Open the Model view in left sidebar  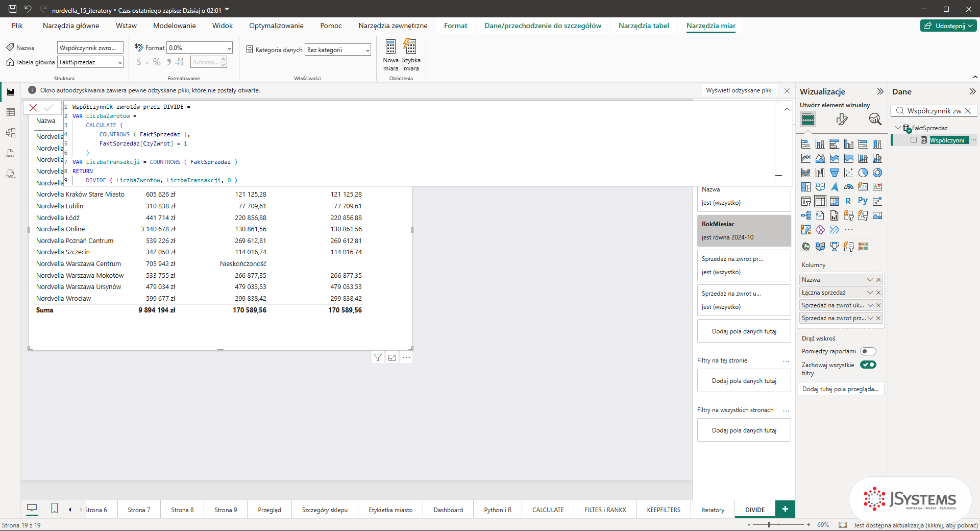tap(10, 133)
